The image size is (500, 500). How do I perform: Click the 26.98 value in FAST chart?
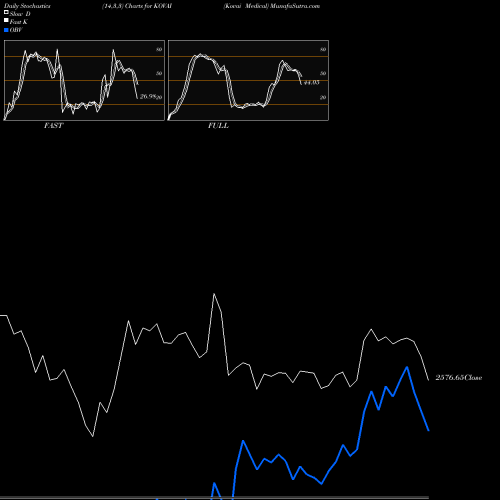(x=148, y=96)
